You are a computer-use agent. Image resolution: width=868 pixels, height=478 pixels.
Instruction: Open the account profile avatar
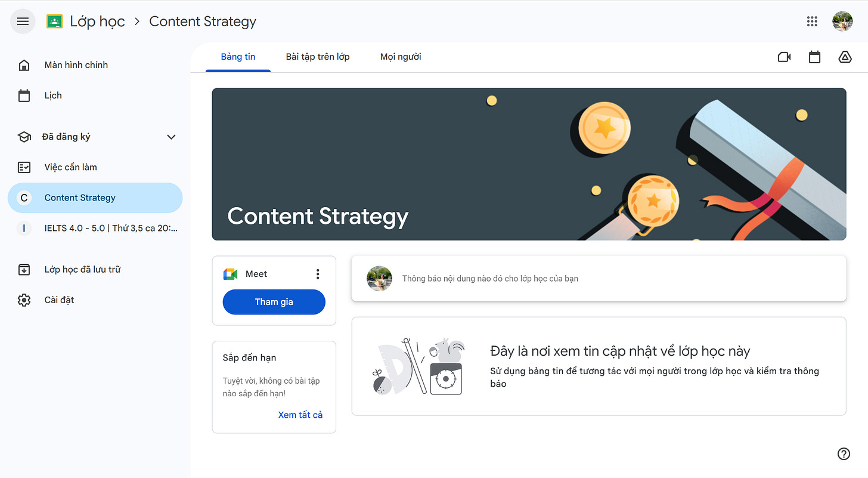(x=842, y=21)
